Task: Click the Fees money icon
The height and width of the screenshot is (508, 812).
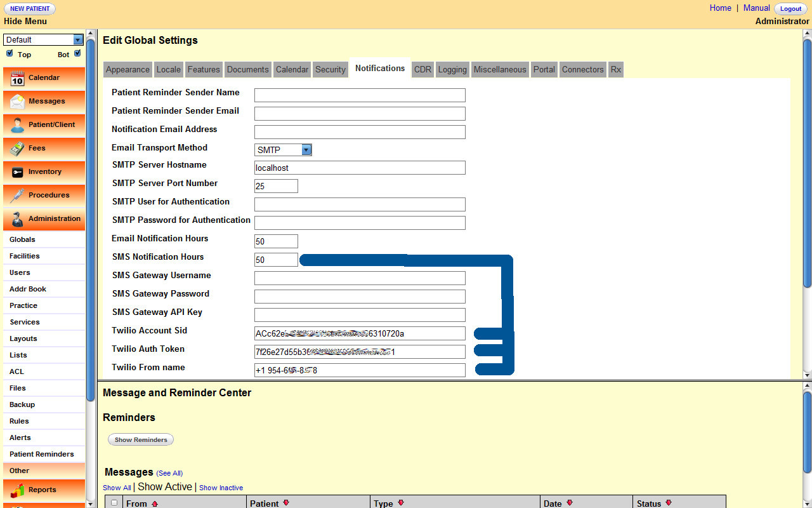Action: pos(17,149)
